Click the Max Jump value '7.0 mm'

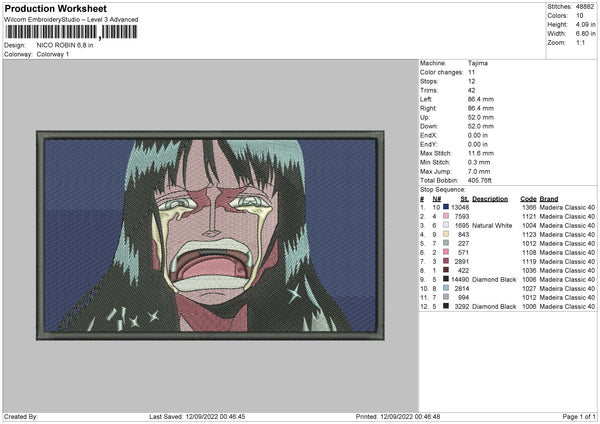479,171
